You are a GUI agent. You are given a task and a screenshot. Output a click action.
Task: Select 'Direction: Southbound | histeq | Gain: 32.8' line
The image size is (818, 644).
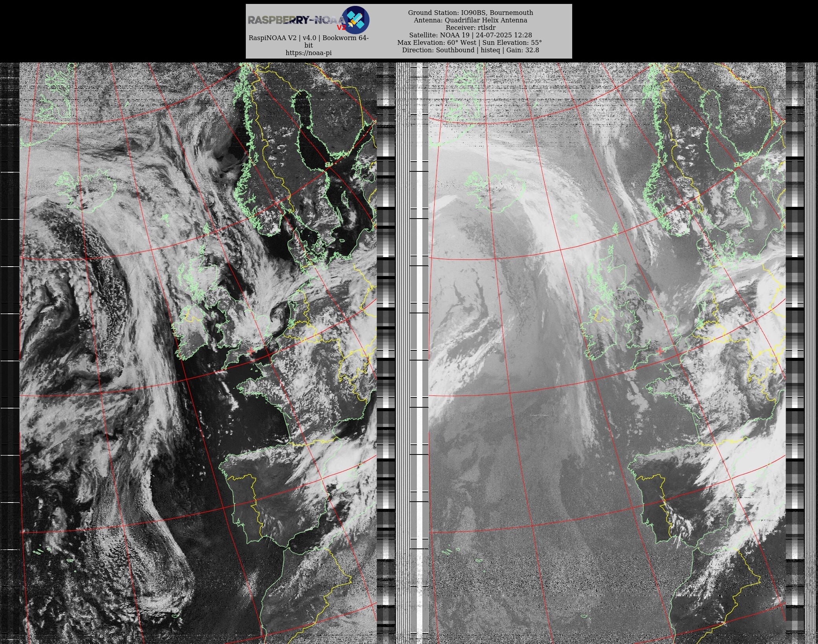click(x=470, y=50)
